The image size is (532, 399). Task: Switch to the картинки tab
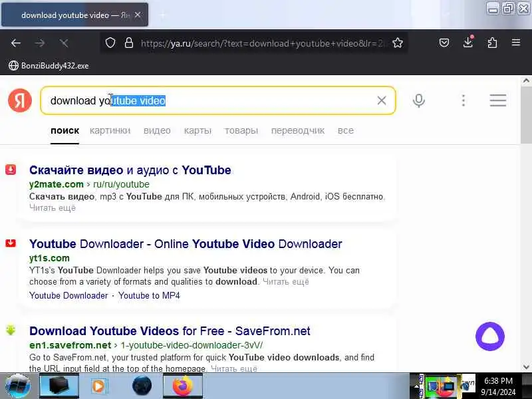[110, 130]
